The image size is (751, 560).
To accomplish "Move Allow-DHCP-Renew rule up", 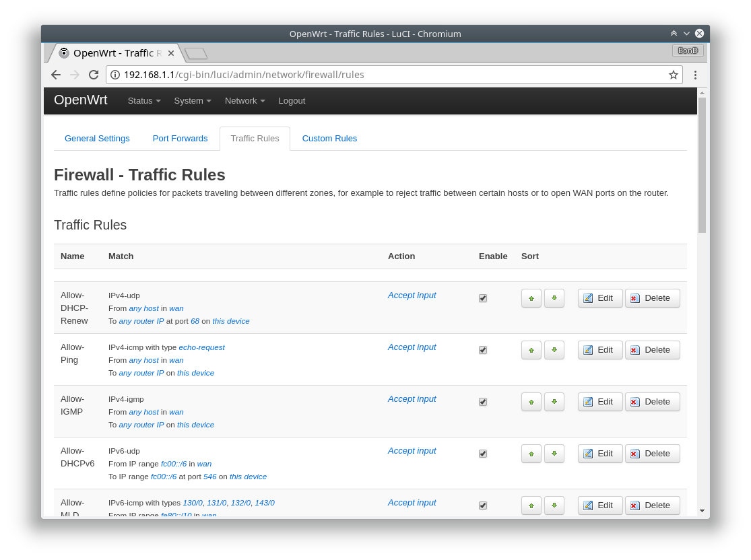I will tap(531, 298).
